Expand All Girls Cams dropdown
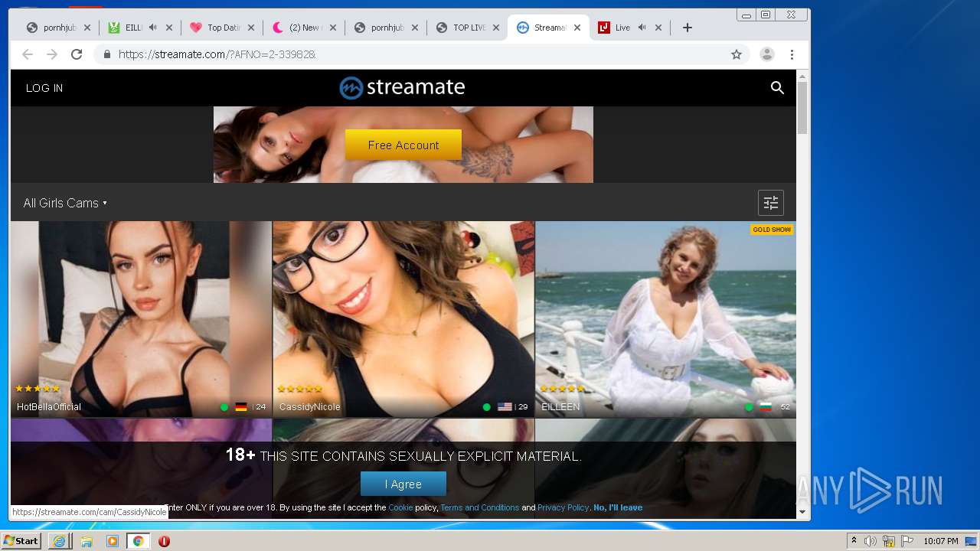980x551 pixels. coord(65,203)
